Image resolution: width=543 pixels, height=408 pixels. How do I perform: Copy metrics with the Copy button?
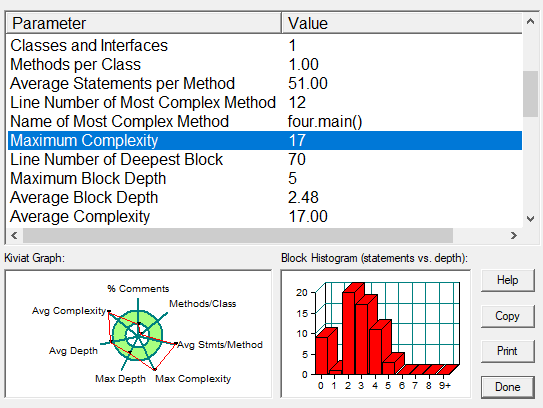[x=508, y=316]
